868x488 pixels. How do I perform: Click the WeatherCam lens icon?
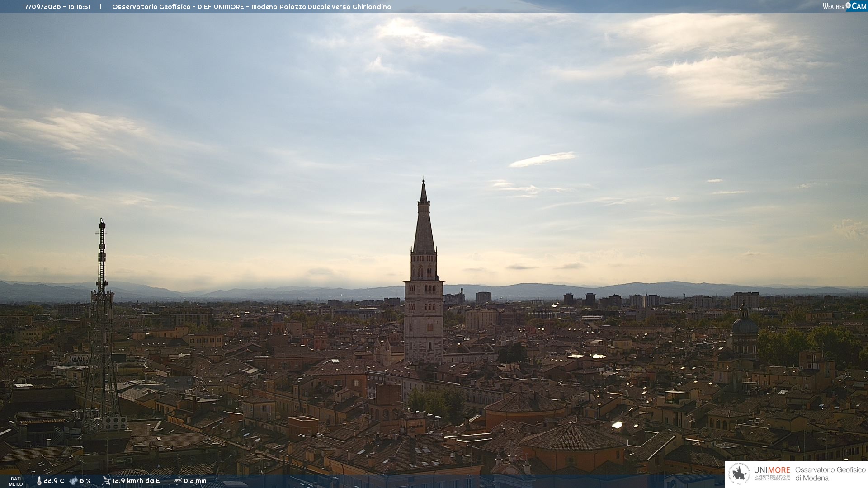pyautogui.click(x=848, y=6)
